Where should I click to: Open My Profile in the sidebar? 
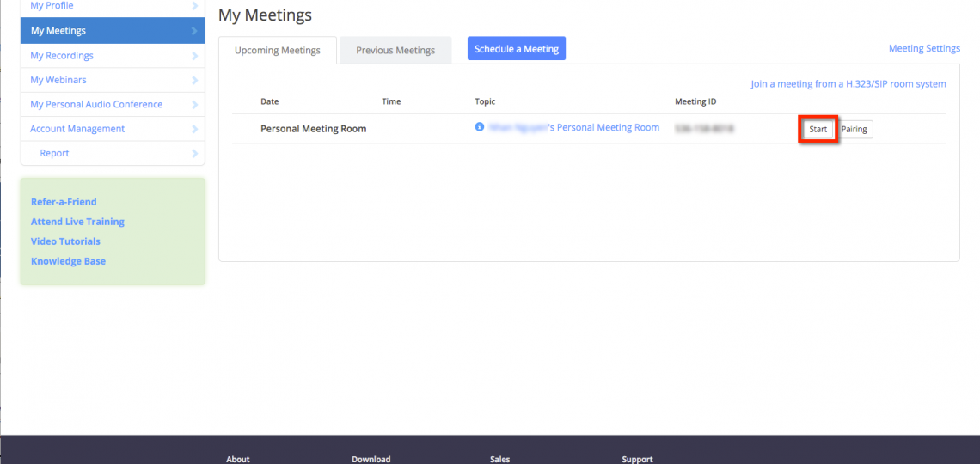point(52,6)
